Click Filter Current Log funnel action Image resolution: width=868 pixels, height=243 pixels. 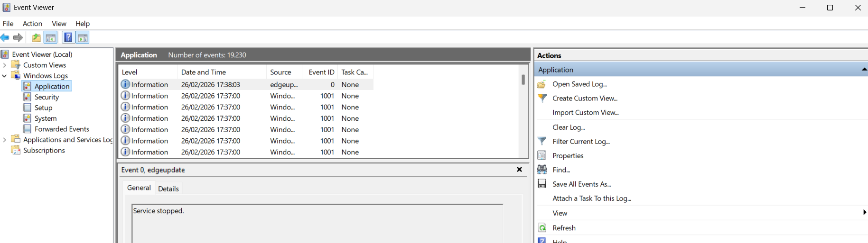tap(581, 142)
